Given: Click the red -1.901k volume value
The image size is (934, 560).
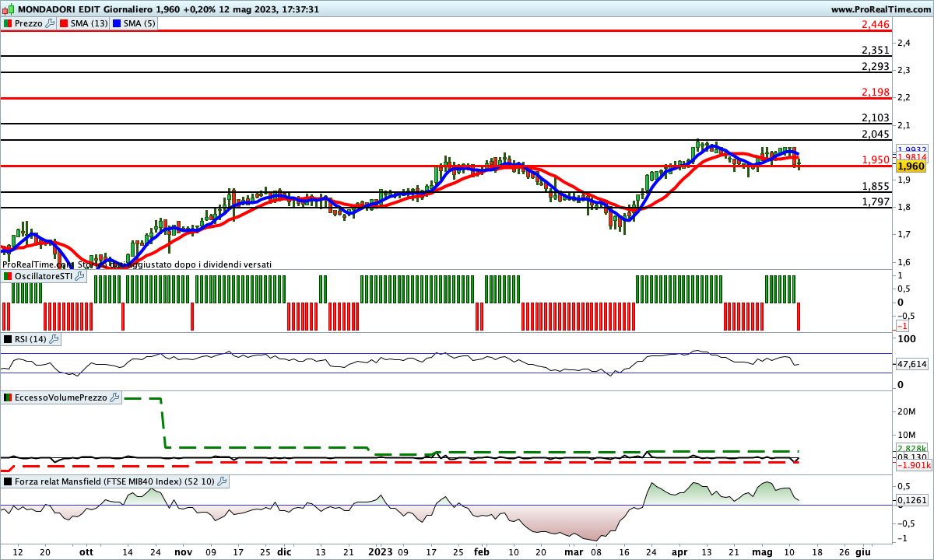Looking at the screenshot, I should coord(912,465).
